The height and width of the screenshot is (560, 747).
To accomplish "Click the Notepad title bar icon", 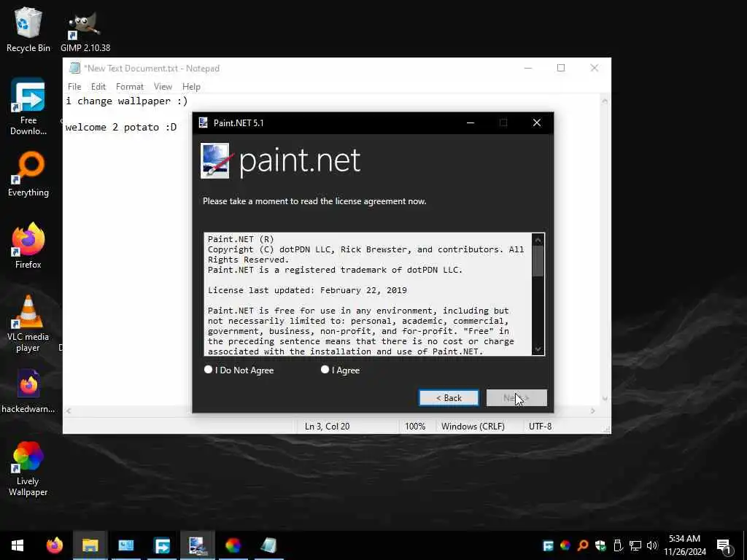I will [75, 68].
